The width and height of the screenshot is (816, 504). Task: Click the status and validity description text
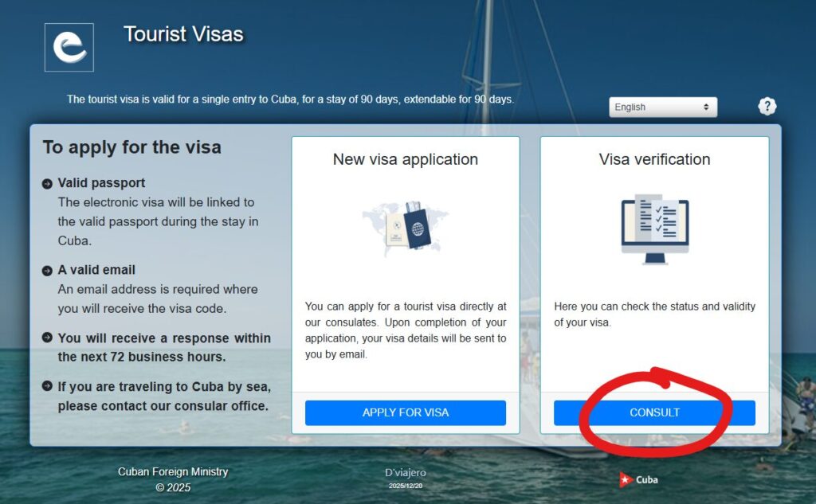pos(654,315)
